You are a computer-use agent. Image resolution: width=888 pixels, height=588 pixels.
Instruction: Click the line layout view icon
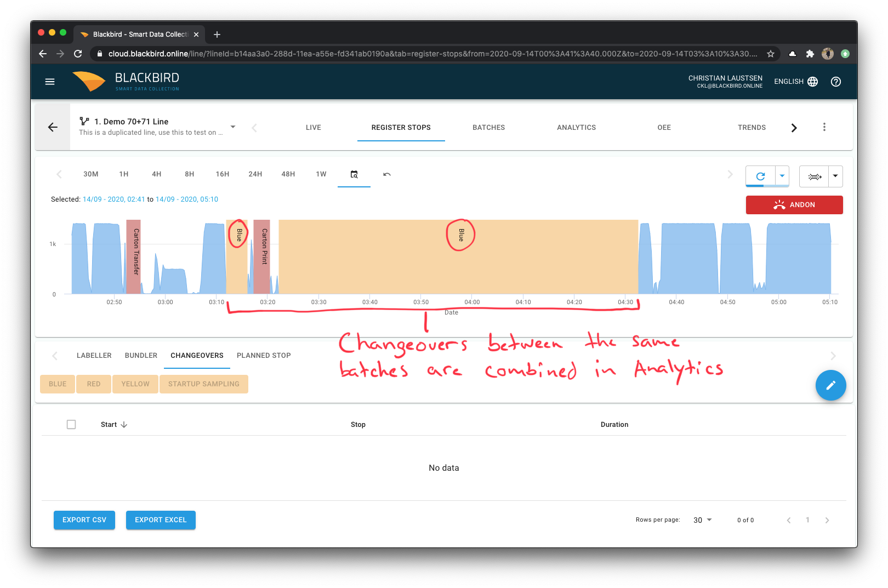(x=815, y=176)
